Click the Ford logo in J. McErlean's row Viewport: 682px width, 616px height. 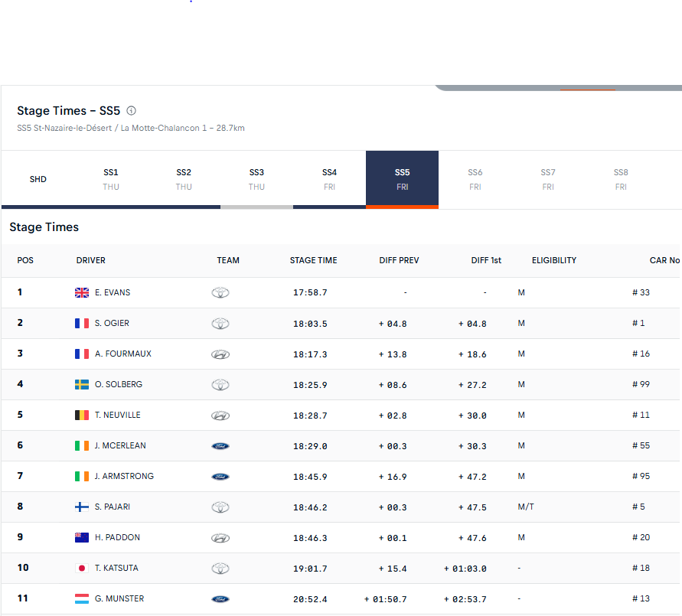click(x=220, y=446)
